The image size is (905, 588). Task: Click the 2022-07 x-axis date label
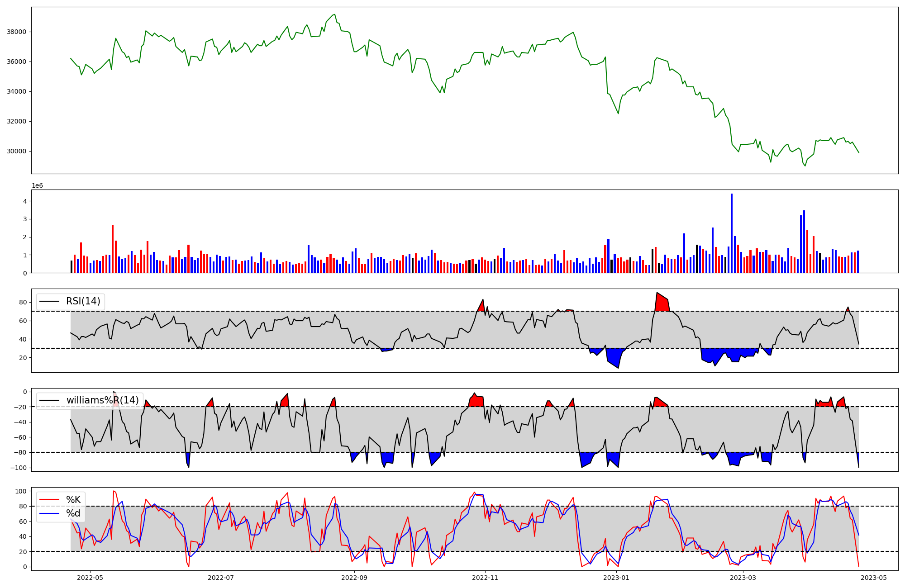[221, 578]
